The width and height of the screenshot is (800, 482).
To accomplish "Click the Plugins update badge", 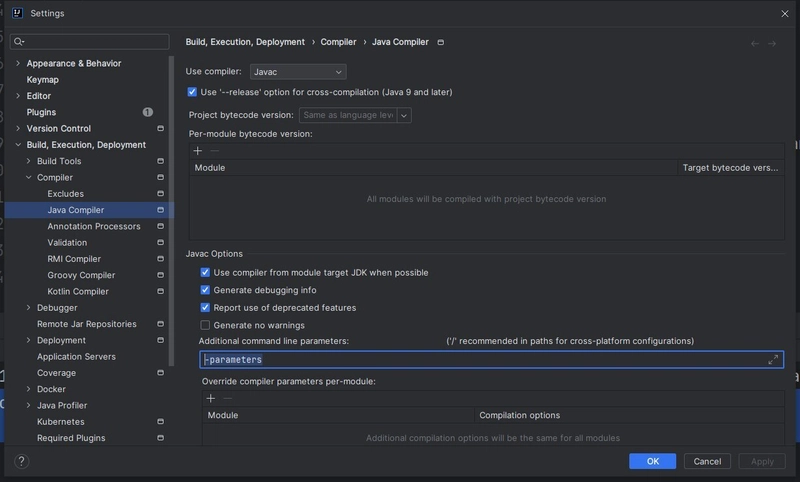I will pos(148,112).
